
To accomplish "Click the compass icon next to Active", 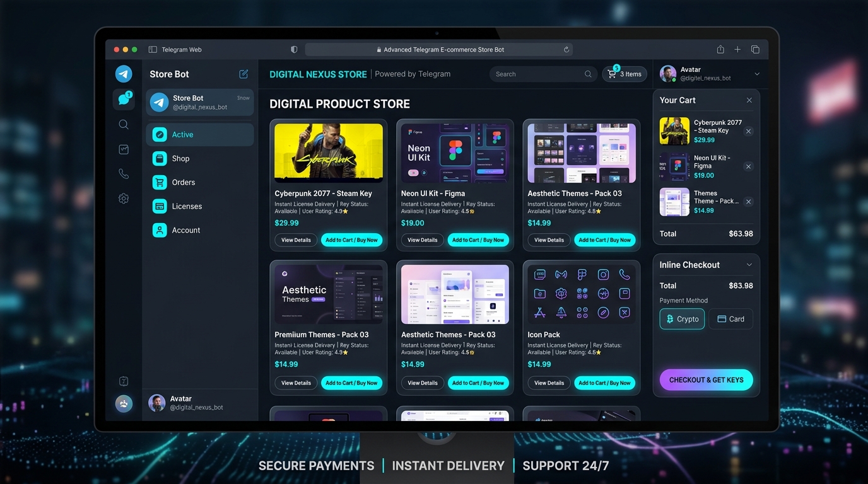I will (160, 134).
